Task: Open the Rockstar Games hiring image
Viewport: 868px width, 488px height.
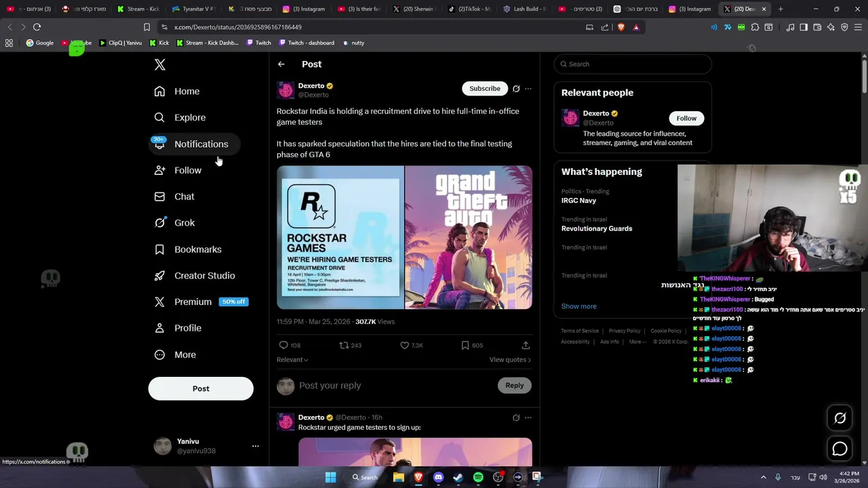Action: click(x=340, y=237)
